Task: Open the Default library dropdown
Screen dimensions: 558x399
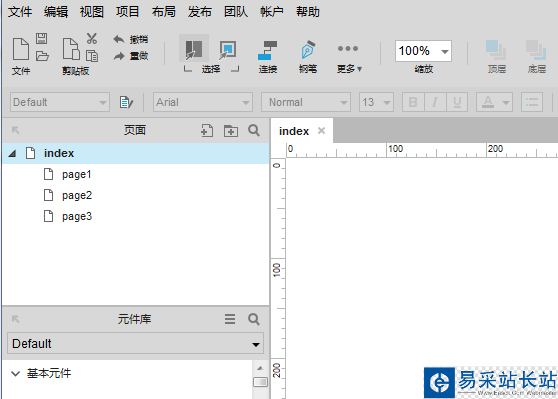Action: 135,343
